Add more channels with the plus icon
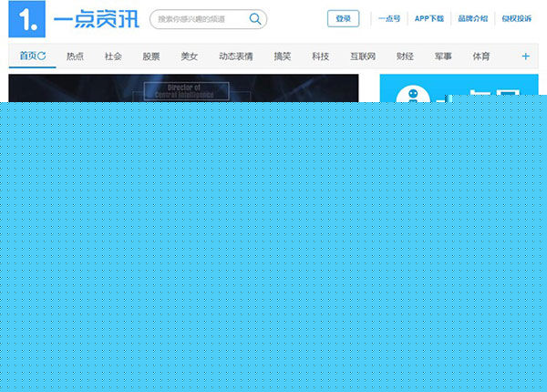The width and height of the screenshot is (547, 392). click(525, 57)
